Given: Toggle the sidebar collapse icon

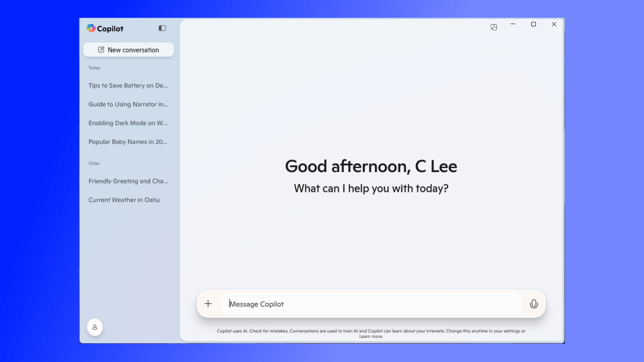Looking at the screenshot, I should 162,28.
